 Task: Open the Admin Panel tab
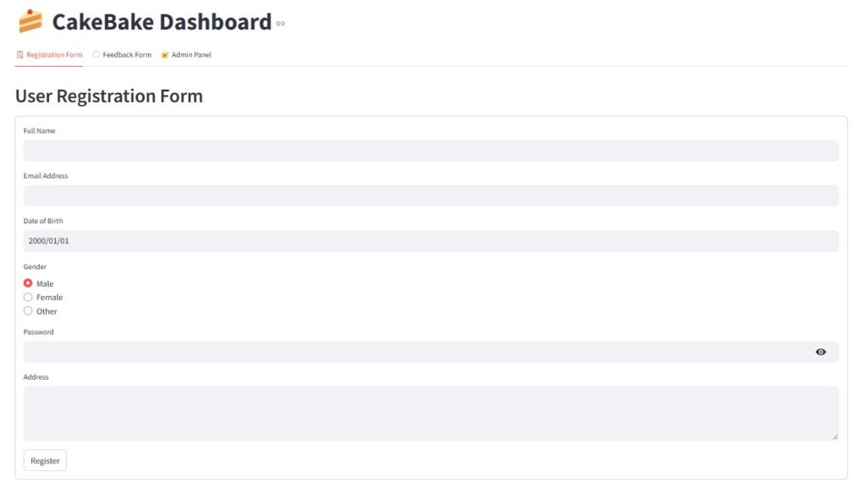tap(192, 54)
